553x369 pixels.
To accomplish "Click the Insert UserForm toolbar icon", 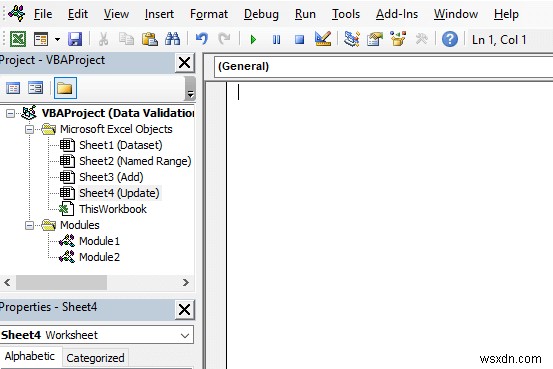I will point(41,39).
